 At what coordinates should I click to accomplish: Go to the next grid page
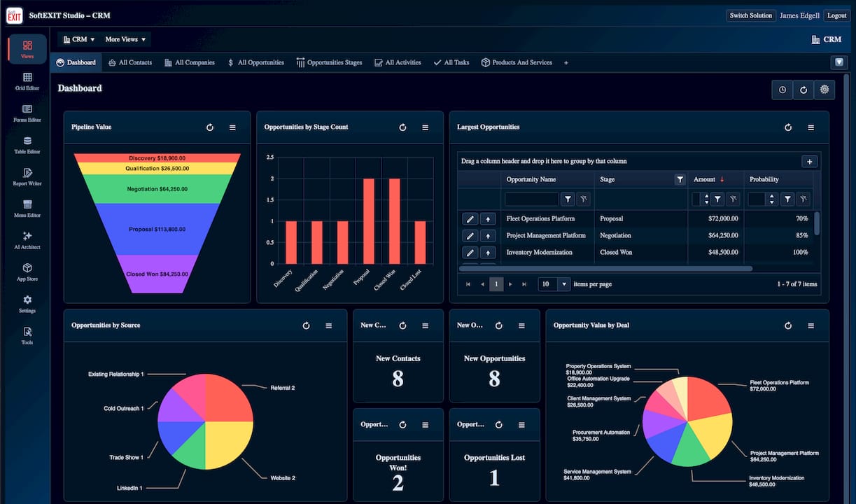pos(510,284)
